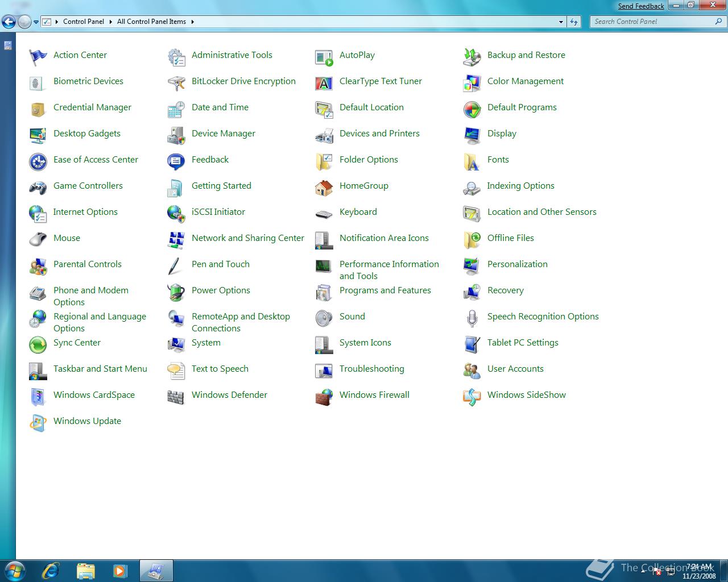This screenshot has width=728, height=582.
Task: Open the Devices and Printers icon
Action: [x=324, y=135]
